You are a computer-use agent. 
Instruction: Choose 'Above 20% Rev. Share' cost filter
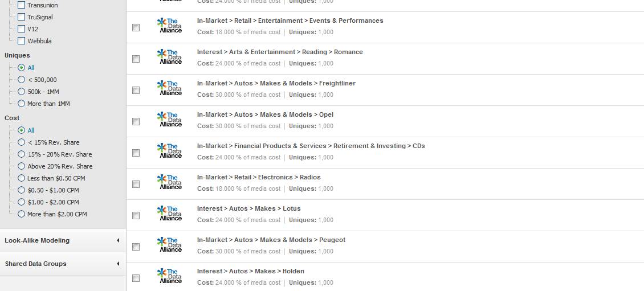(x=21, y=166)
